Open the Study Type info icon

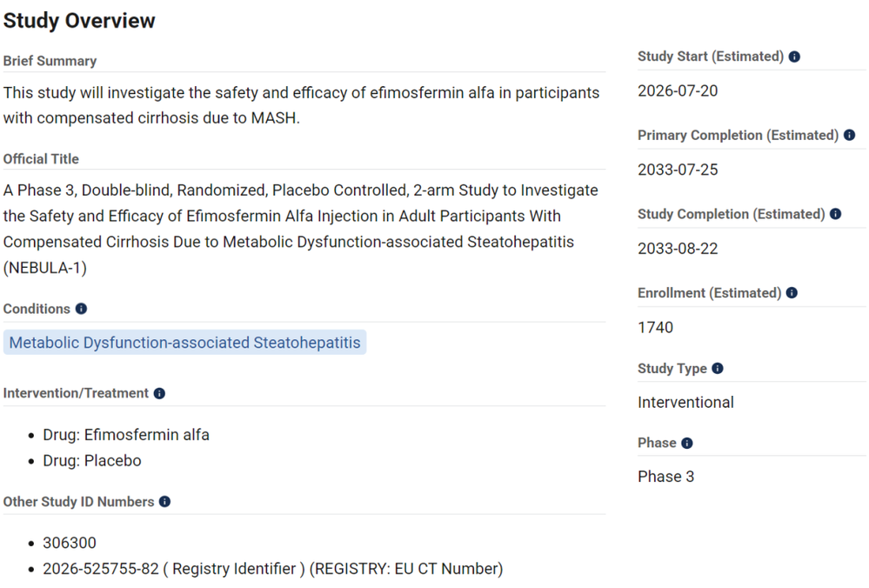pyautogui.click(x=718, y=369)
